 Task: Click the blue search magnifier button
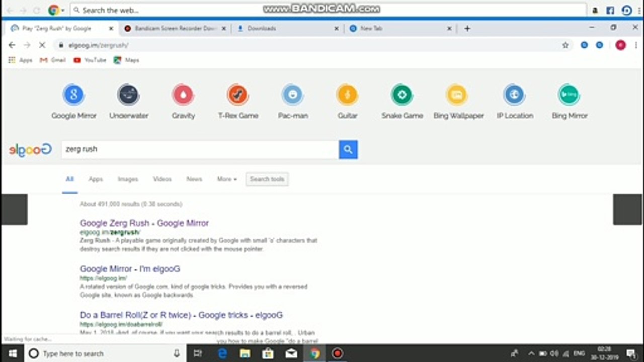click(x=348, y=149)
